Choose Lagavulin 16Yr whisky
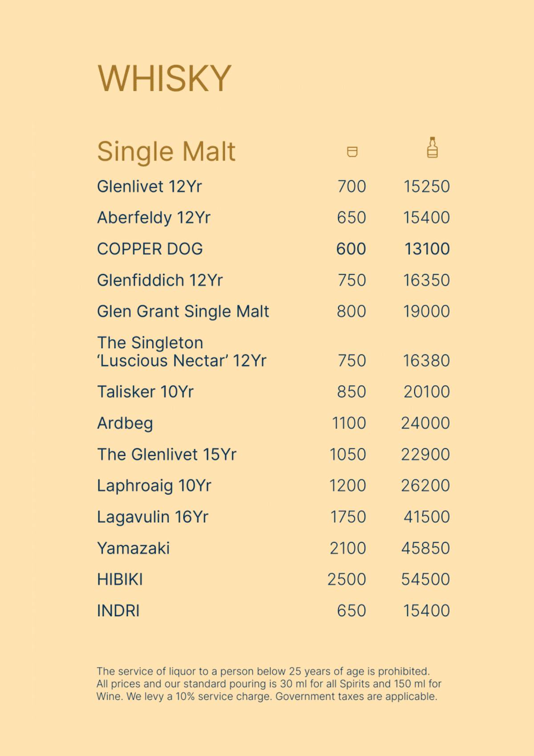 [x=153, y=517]
